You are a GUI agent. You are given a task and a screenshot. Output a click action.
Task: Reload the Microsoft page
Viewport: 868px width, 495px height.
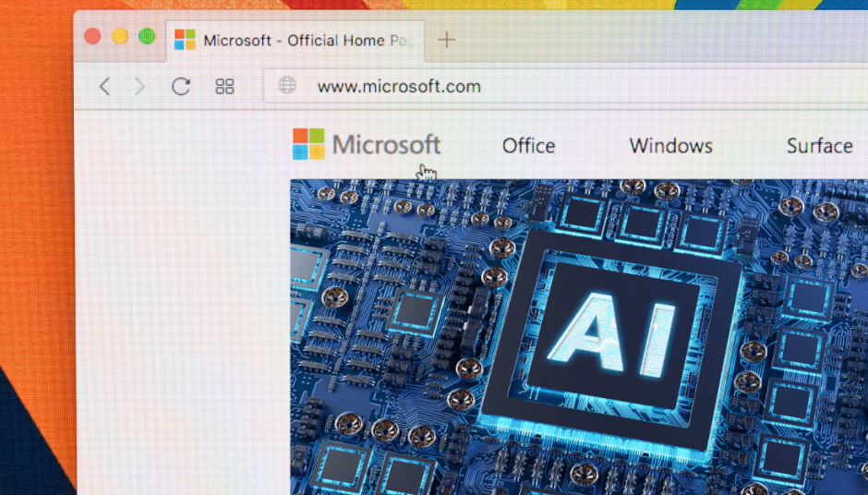tap(181, 87)
